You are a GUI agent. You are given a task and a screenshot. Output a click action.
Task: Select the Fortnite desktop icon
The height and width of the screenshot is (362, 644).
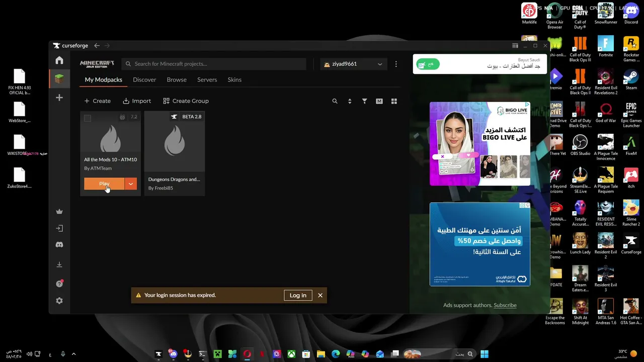606,47
